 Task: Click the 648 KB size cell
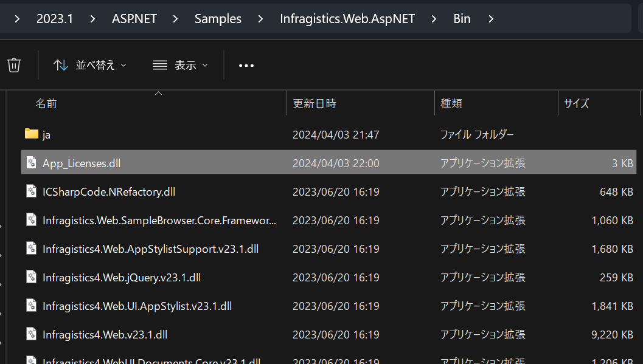click(x=616, y=192)
